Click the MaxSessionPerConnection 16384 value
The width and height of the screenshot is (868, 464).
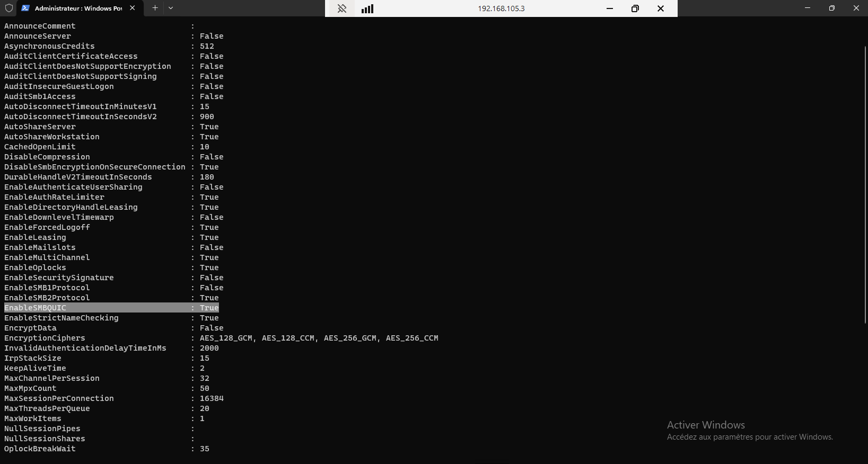point(212,398)
